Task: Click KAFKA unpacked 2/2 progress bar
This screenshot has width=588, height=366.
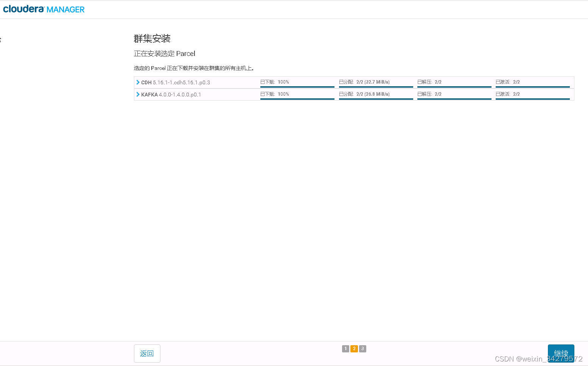Action: coord(454,99)
